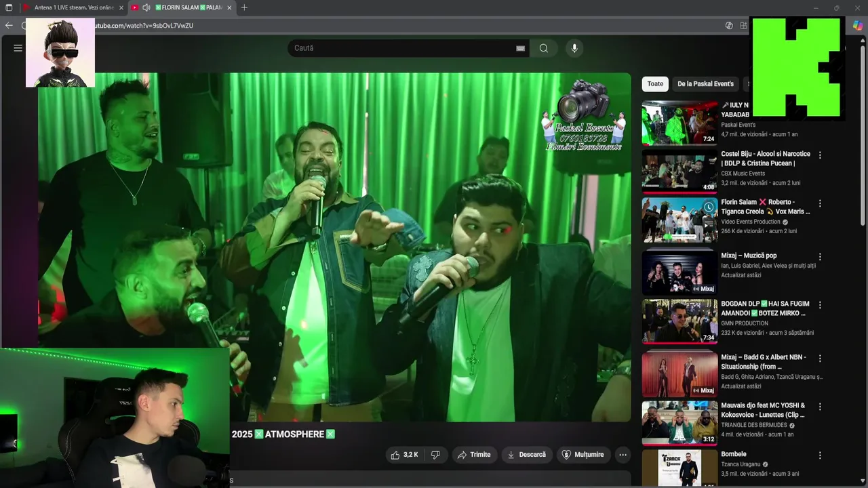Click channel name GMN PRODUCTION
The height and width of the screenshot is (488, 868).
pos(745,323)
